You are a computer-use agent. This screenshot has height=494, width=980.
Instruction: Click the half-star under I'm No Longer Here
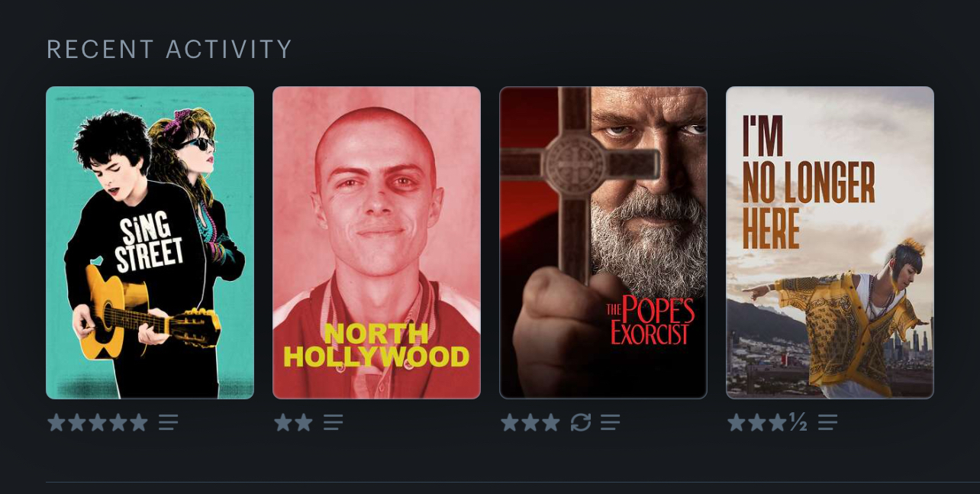(798, 422)
